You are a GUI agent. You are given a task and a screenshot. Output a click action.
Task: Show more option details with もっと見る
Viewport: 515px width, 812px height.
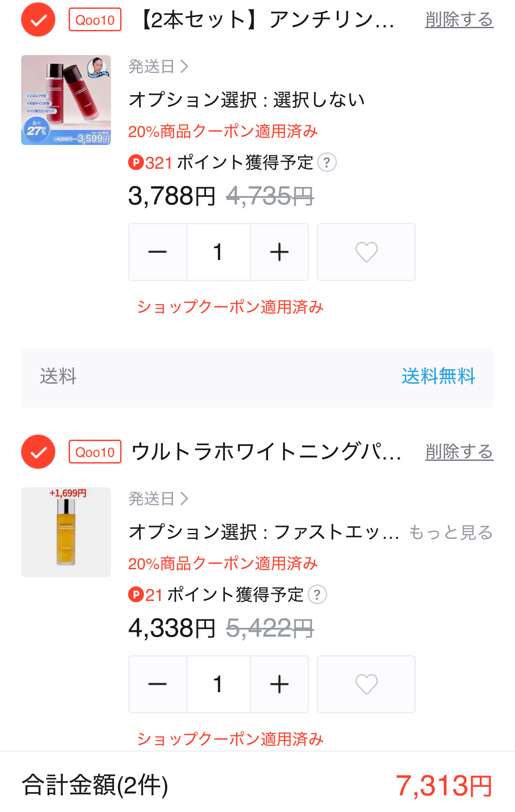(x=451, y=532)
